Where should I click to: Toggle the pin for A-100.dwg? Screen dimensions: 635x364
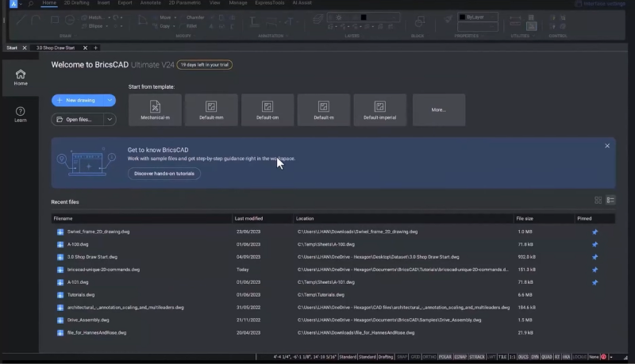[x=595, y=244]
